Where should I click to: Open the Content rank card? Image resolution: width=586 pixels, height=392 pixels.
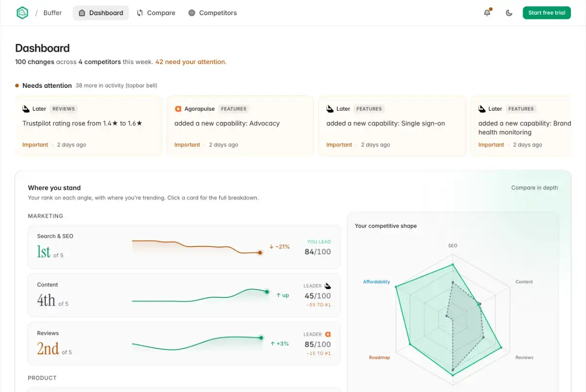(184, 295)
